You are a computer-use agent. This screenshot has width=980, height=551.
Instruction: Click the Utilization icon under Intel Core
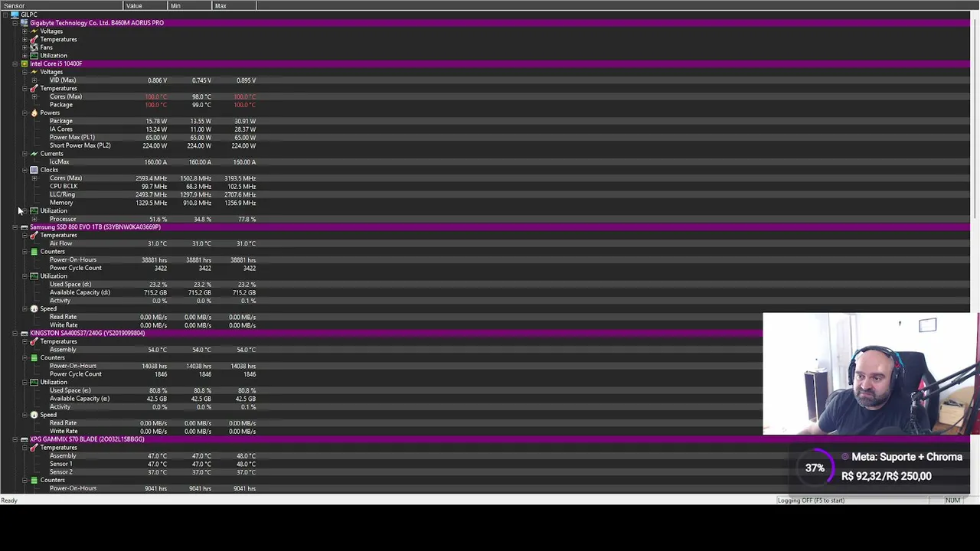(x=34, y=210)
